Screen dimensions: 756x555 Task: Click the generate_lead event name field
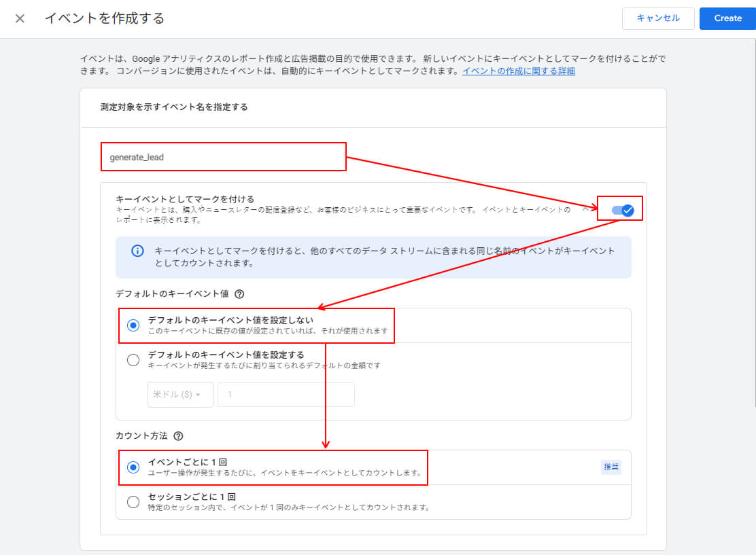click(223, 157)
